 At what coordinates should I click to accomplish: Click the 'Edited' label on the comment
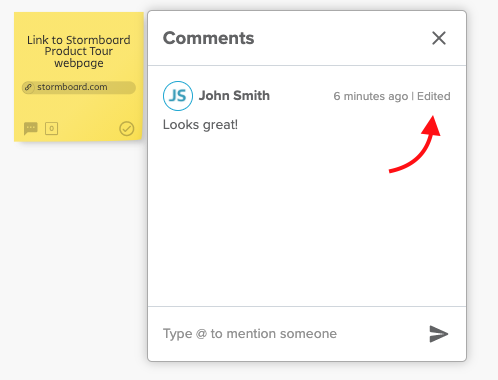pyautogui.click(x=434, y=96)
